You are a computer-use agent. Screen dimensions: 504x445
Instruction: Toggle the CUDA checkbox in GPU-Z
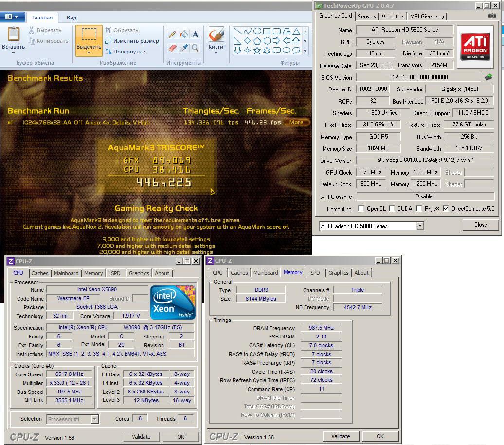click(392, 209)
